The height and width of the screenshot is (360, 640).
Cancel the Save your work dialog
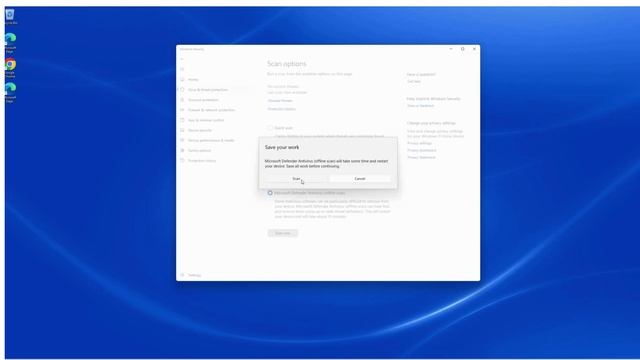click(360, 179)
